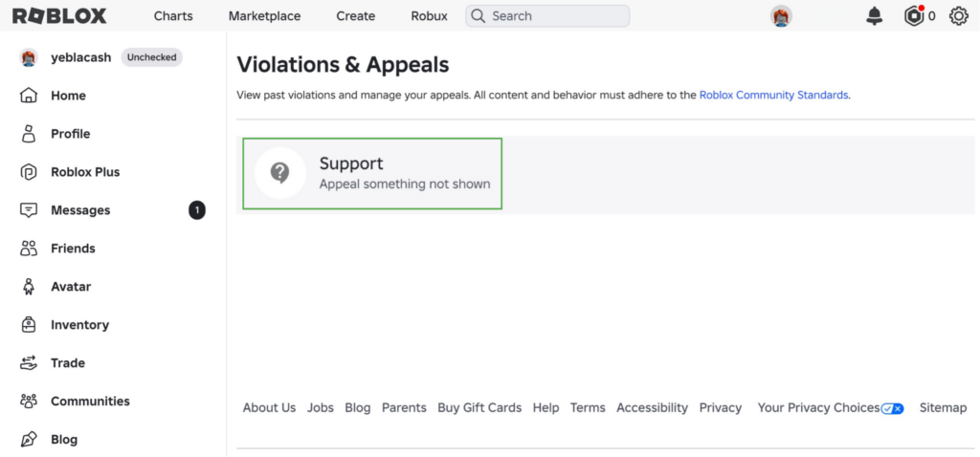
Task: Open the Profile person icon
Action: 29,134
